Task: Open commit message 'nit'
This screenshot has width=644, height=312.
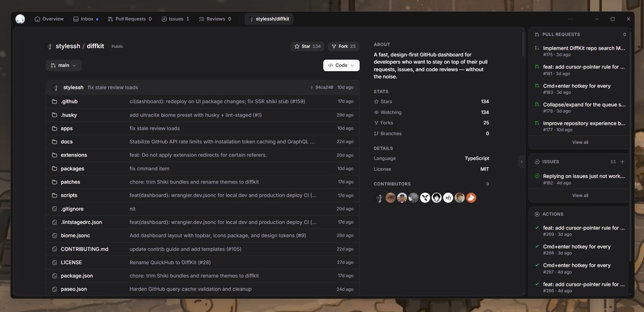Action: [132, 209]
